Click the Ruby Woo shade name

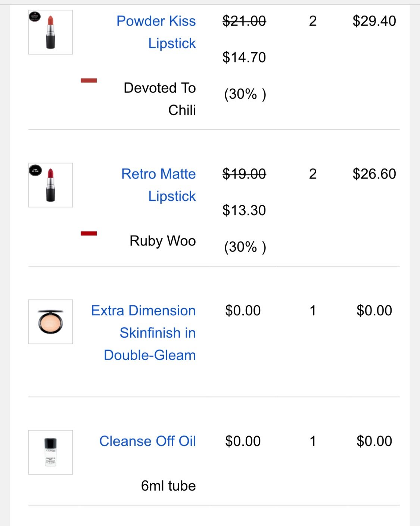click(163, 241)
